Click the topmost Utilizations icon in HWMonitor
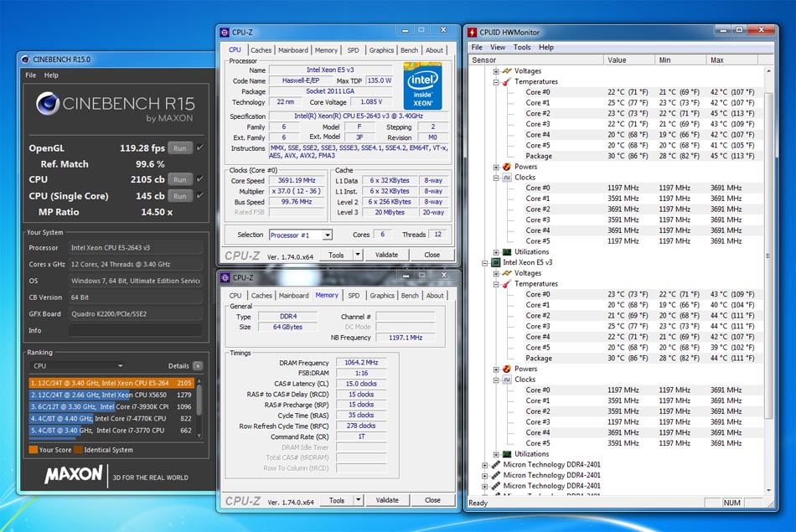 pyautogui.click(x=507, y=252)
